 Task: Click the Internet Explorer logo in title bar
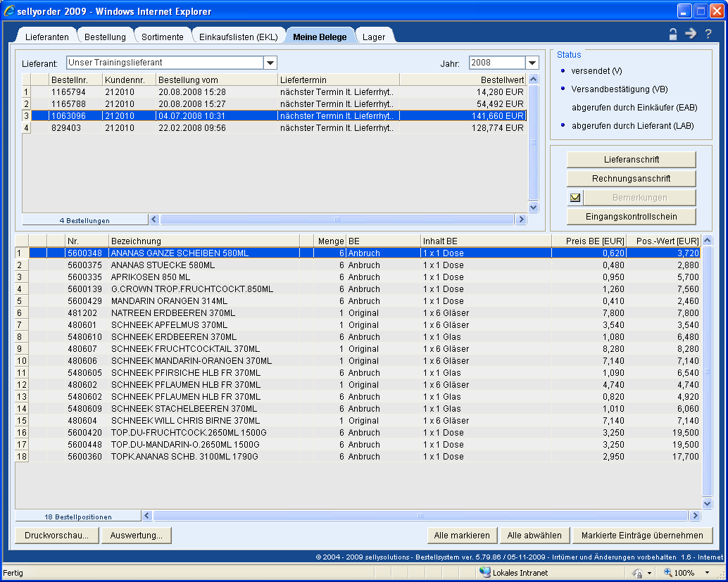click(9, 11)
